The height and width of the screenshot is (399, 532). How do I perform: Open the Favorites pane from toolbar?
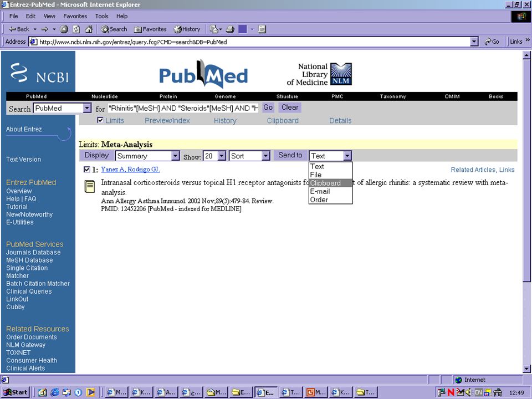pos(150,29)
